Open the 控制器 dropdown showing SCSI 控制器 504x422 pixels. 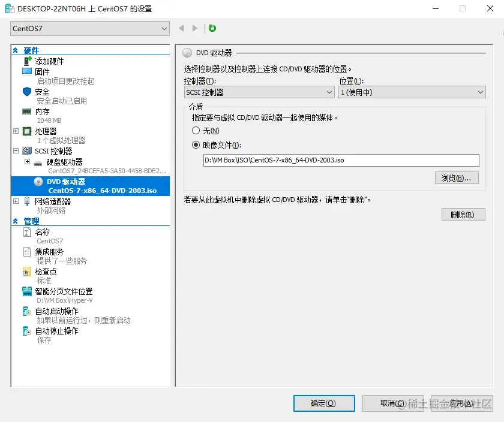point(259,92)
